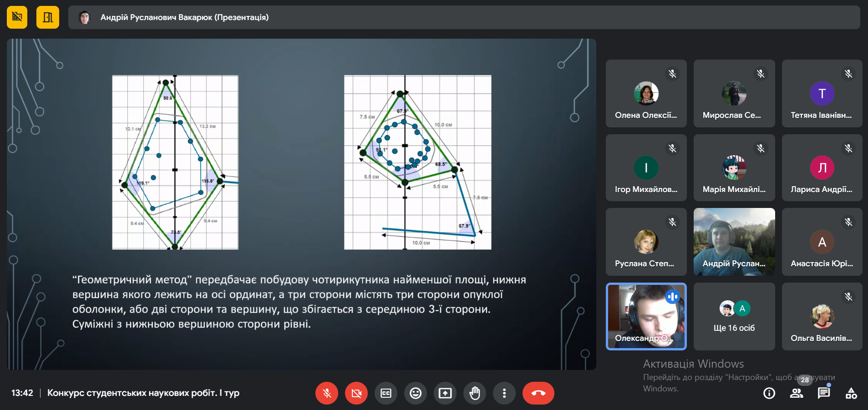Click the speaking indicator on Олександр О... tile
The width and height of the screenshot is (868, 410).
click(x=672, y=297)
